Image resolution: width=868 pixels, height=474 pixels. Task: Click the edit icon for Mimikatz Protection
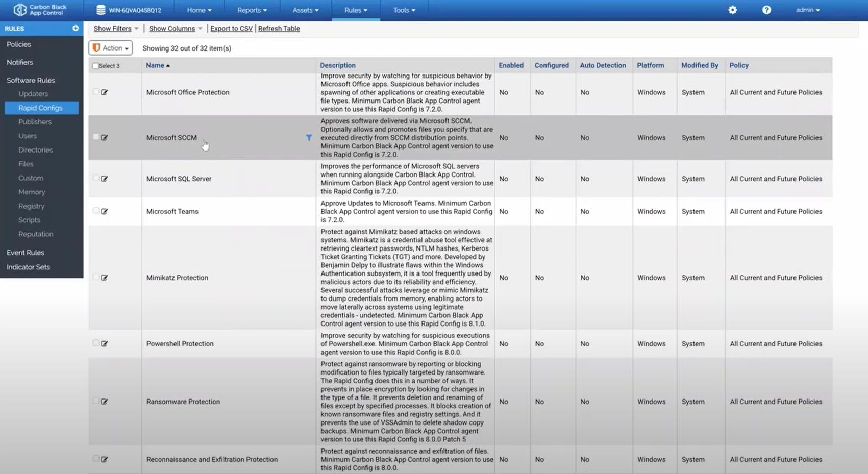[x=105, y=277]
